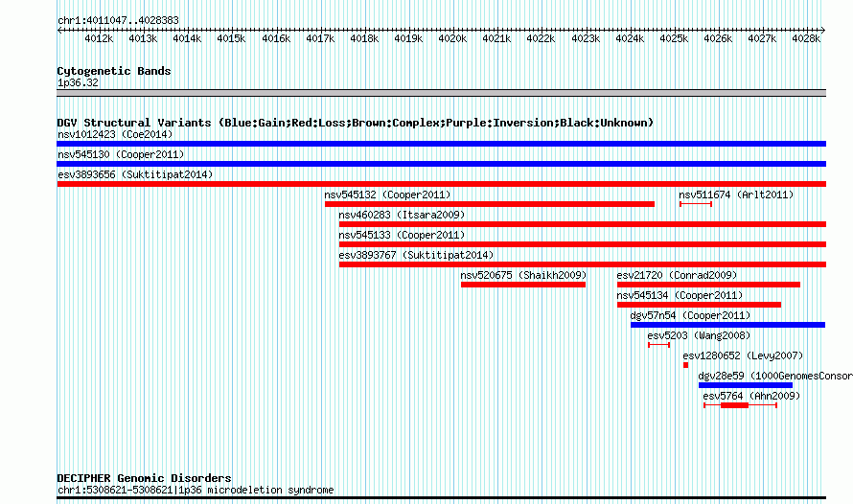Image resolution: width=853 pixels, height=504 pixels.
Task: Click the 4028k ruler tick label
Action: pyautogui.click(x=806, y=38)
